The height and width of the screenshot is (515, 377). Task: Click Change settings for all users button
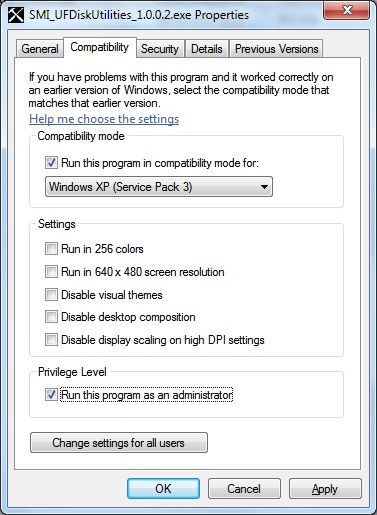(119, 443)
